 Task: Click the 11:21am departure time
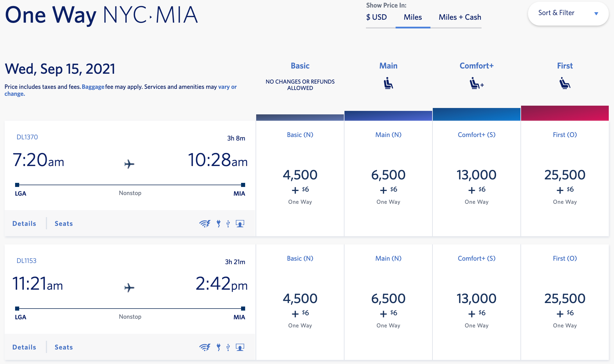[37, 283]
